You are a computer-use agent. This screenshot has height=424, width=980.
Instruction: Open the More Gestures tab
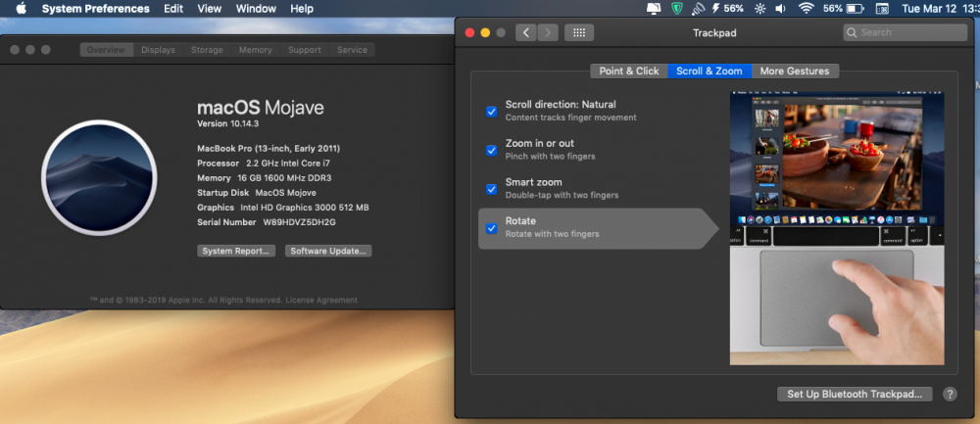[x=795, y=71]
